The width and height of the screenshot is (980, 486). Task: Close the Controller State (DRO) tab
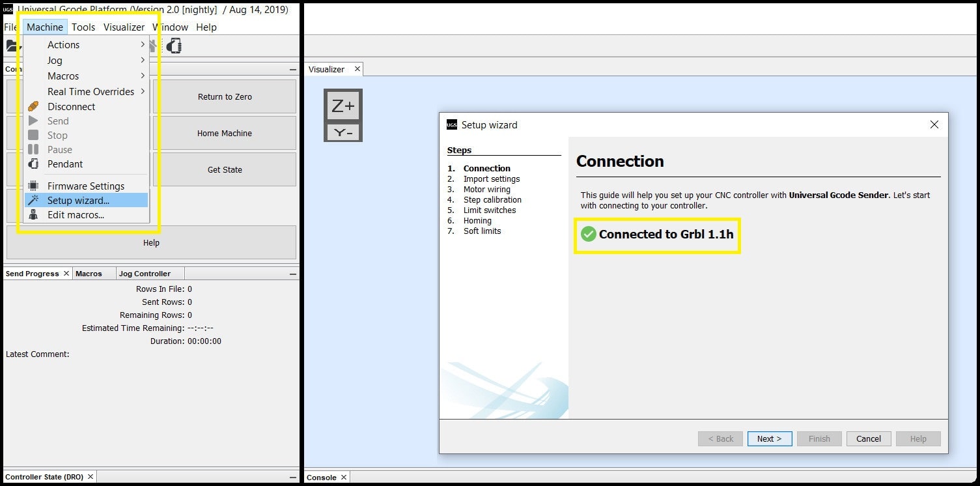point(91,477)
